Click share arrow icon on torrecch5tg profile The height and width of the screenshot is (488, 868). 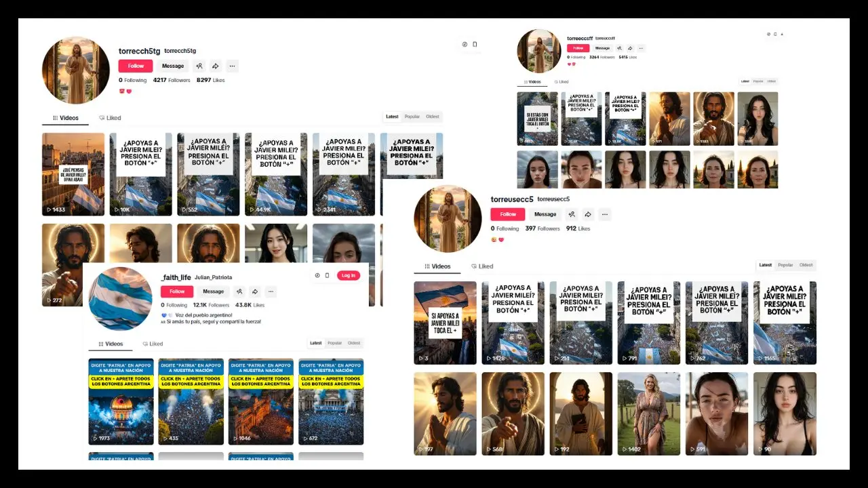tap(215, 66)
